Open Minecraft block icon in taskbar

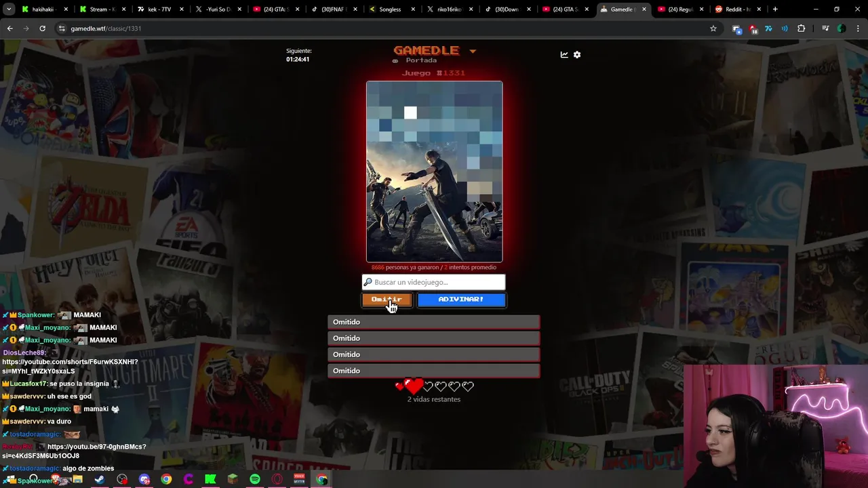coord(233,479)
